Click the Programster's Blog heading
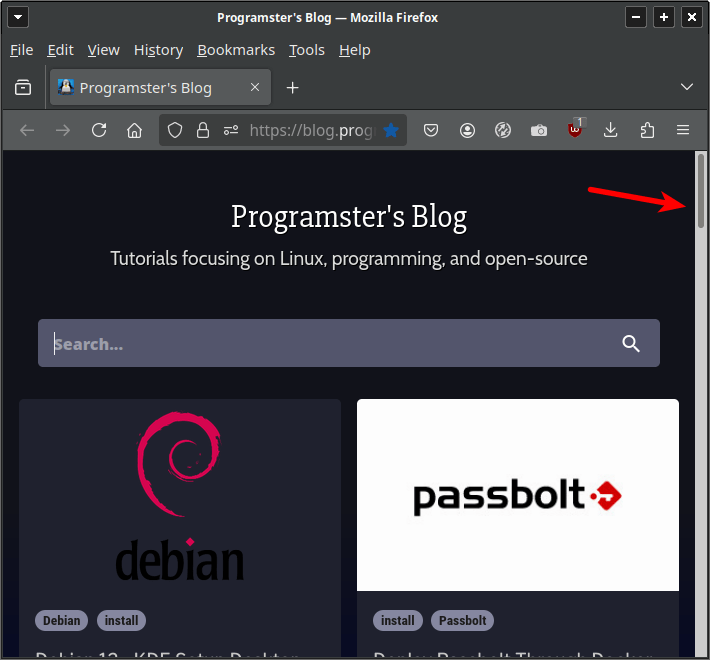This screenshot has height=660, width=710. click(x=349, y=217)
